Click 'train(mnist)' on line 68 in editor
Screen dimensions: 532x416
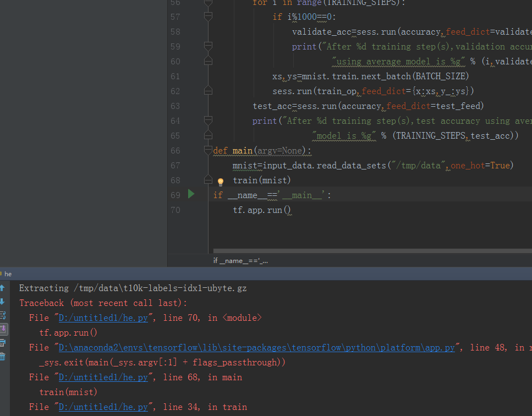(261, 180)
